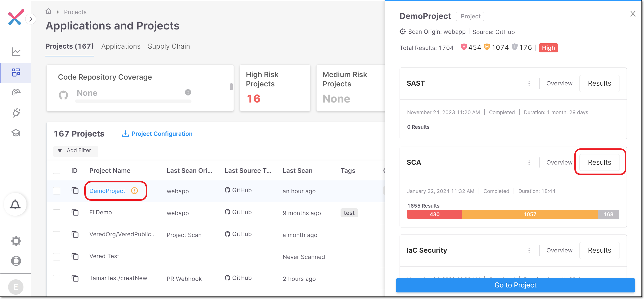Click the DemoProject warning icon
Screen dimensions: 644x299
[x=134, y=191]
